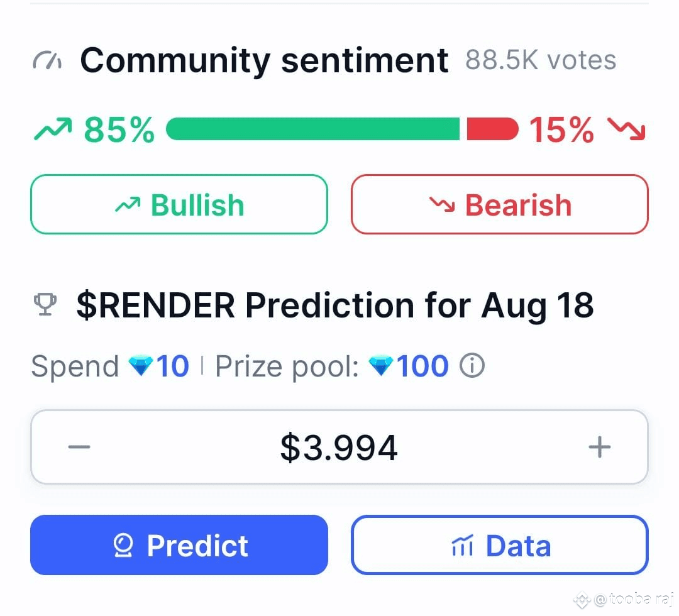Screen dimensions: 679x616
Task: Click the crystal ball icon in Predict
Action: click(x=123, y=545)
